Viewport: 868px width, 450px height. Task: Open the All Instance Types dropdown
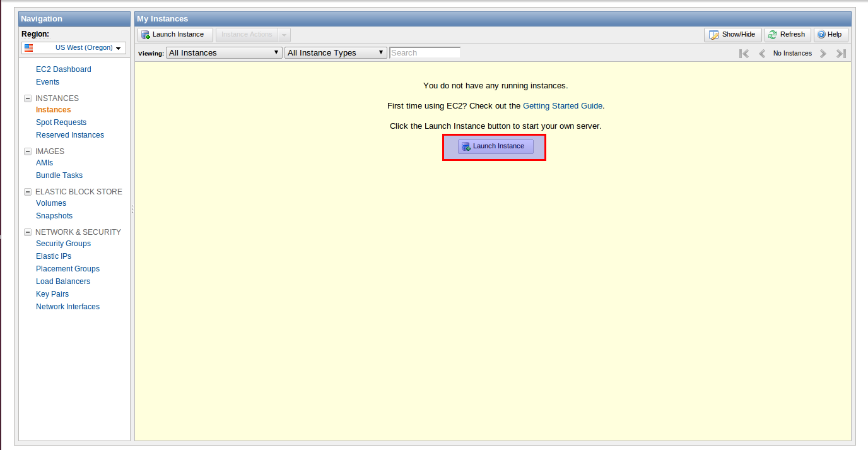click(x=336, y=53)
